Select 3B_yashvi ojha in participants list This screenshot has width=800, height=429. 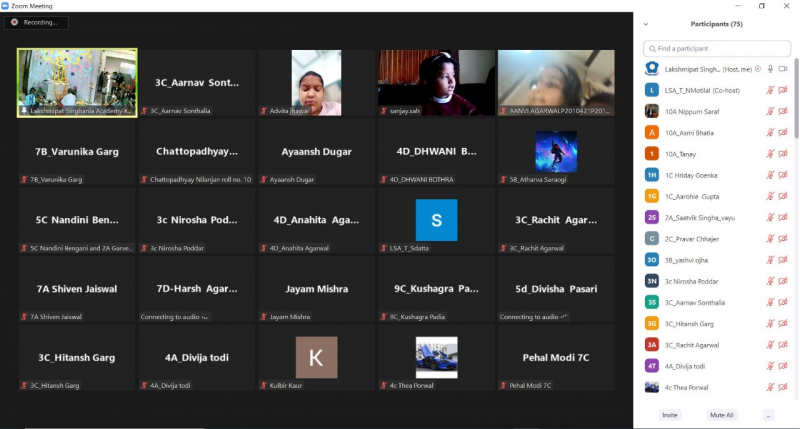click(x=700, y=260)
